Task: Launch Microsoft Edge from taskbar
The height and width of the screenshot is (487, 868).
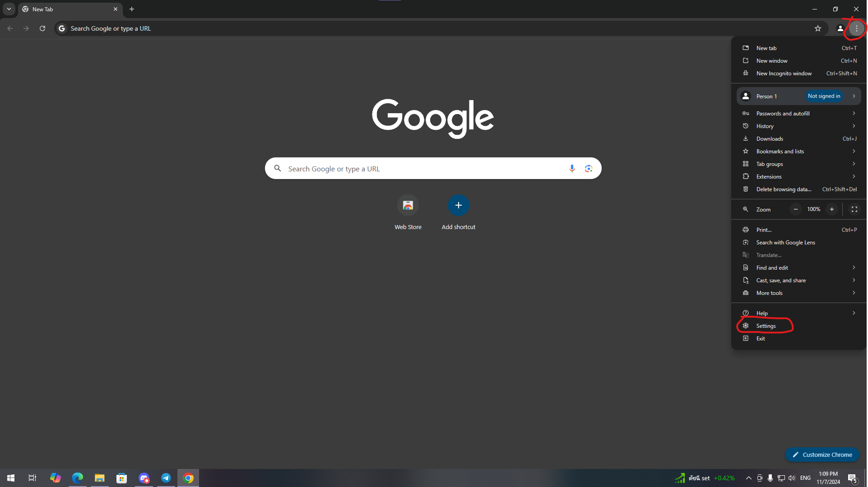Action: (78, 478)
